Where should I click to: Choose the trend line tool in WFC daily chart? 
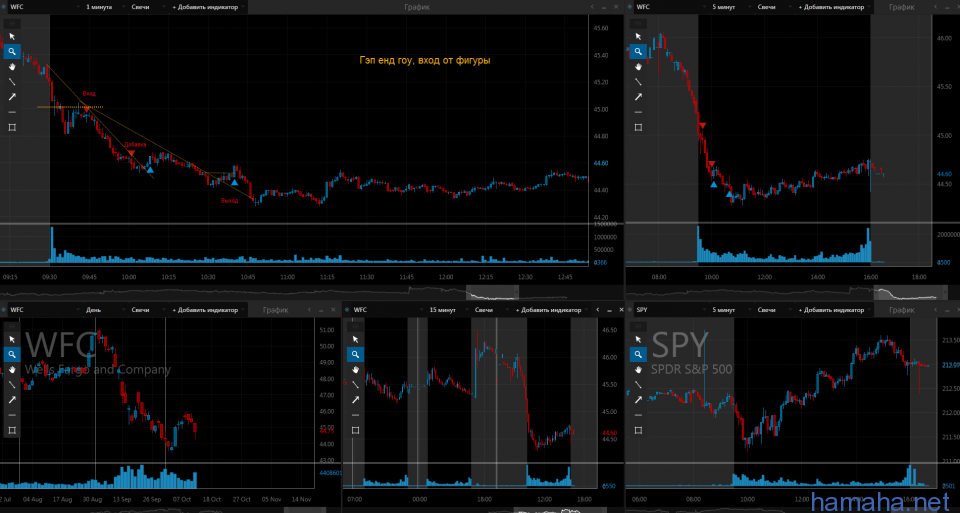click(x=12, y=384)
